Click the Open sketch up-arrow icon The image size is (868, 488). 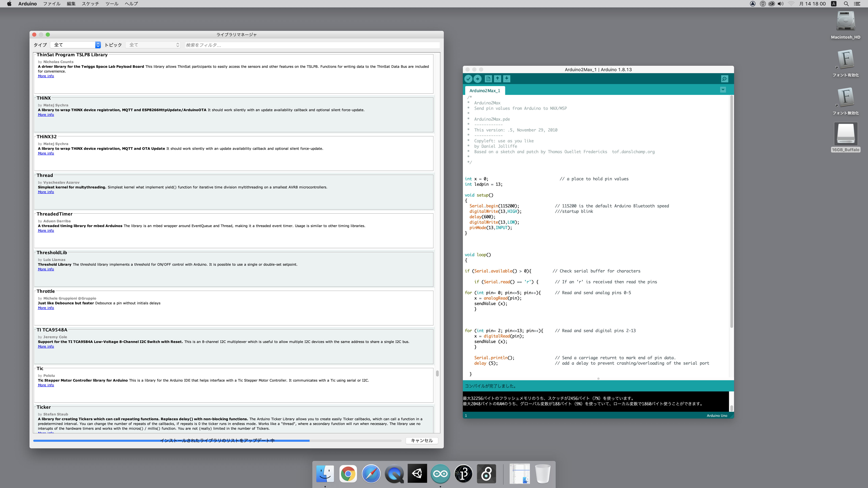coord(497,79)
